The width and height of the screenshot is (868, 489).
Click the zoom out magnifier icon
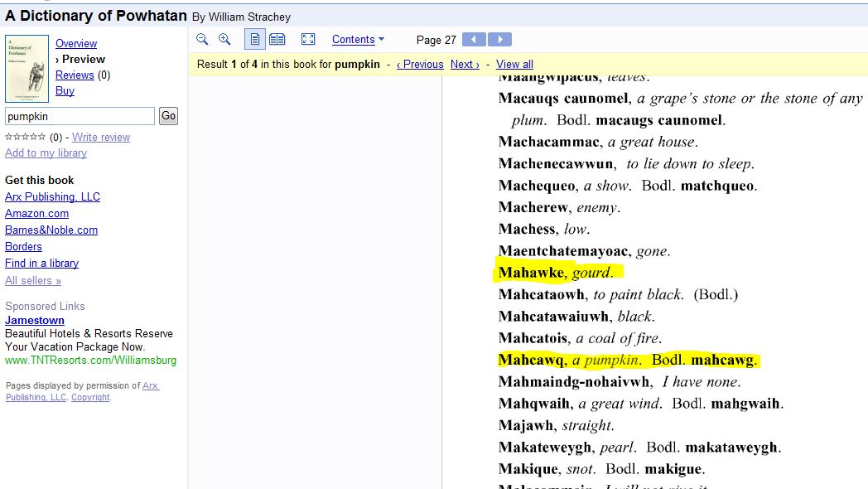point(202,39)
